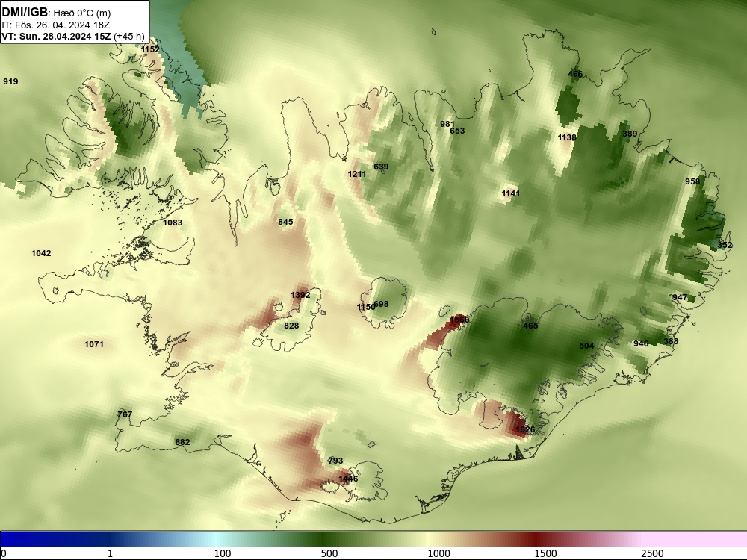The image size is (747, 560).
Task: Select the 2500 label on the color scale
Action: tap(652, 554)
